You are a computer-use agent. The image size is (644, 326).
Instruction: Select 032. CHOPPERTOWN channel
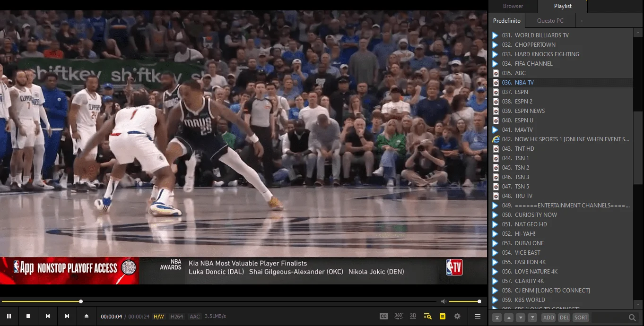tap(561, 45)
